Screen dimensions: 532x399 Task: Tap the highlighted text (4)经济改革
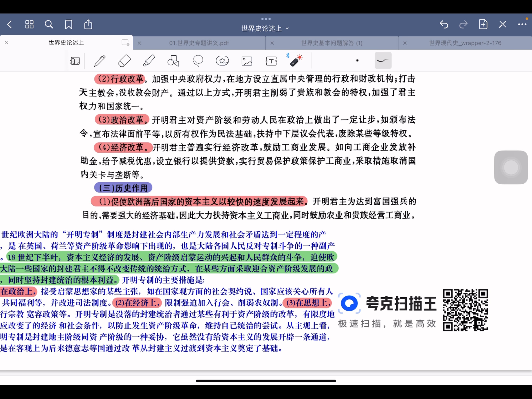[123, 147]
